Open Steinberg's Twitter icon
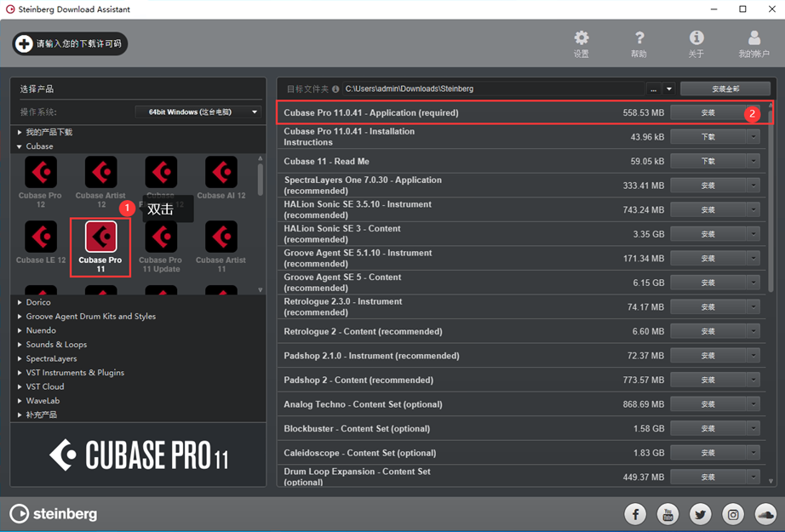The height and width of the screenshot is (532, 785). point(700,513)
